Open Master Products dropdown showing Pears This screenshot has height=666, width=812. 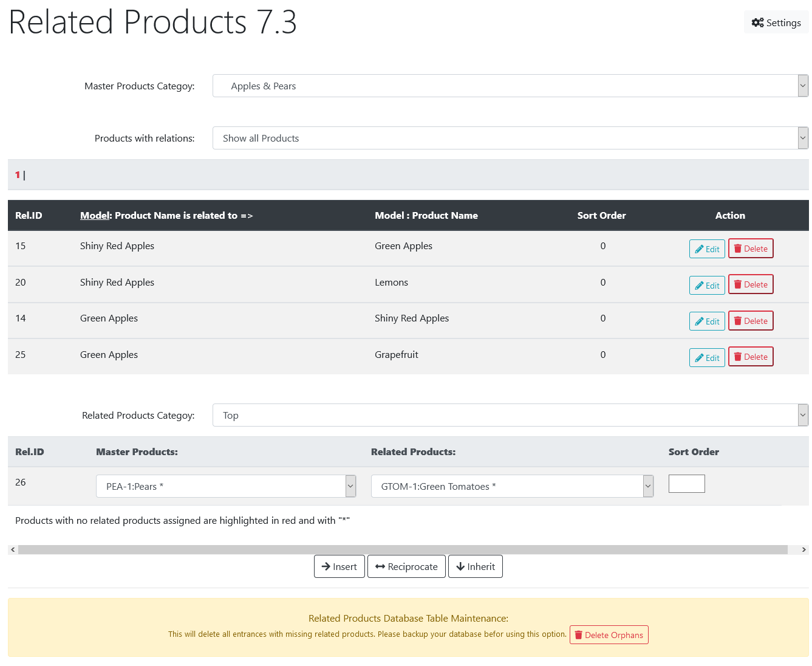point(226,486)
